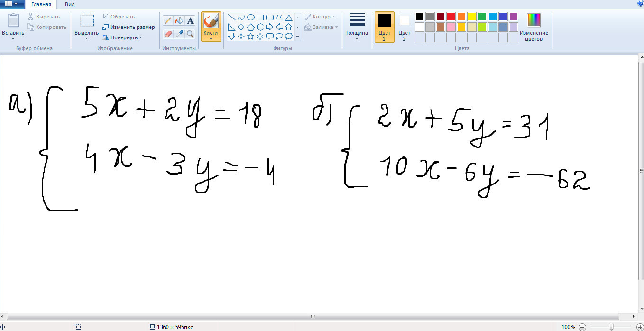Choose the Down arrow shape
644x331 pixels.
(232, 36)
